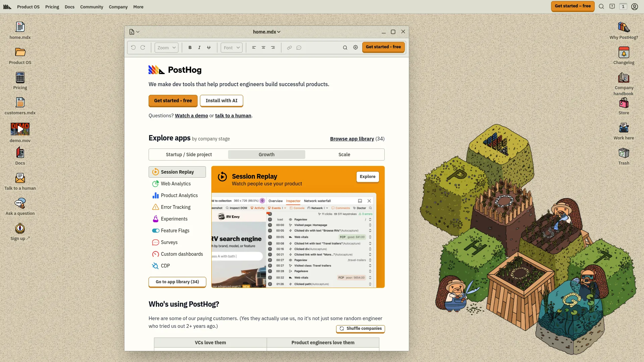Enable underline formatting
This screenshot has width=644, height=362.
coord(208,47)
